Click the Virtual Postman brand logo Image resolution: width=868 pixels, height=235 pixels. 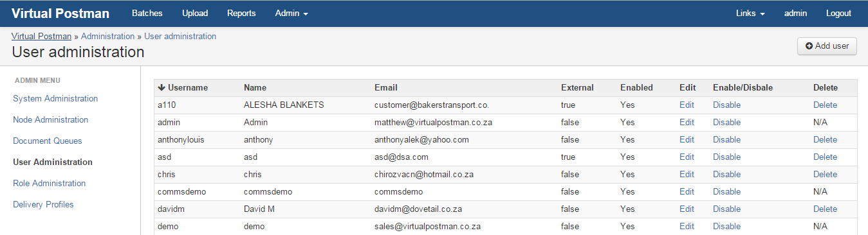pos(60,13)
